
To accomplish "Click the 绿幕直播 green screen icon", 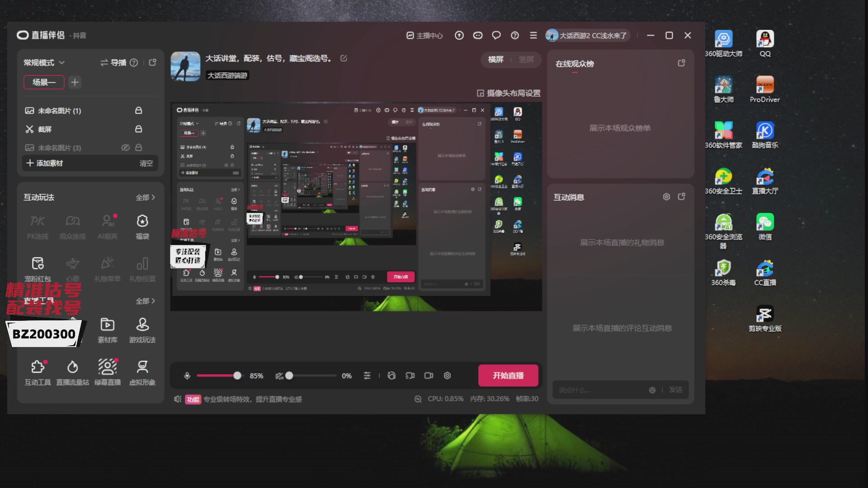I will (107, 367).
